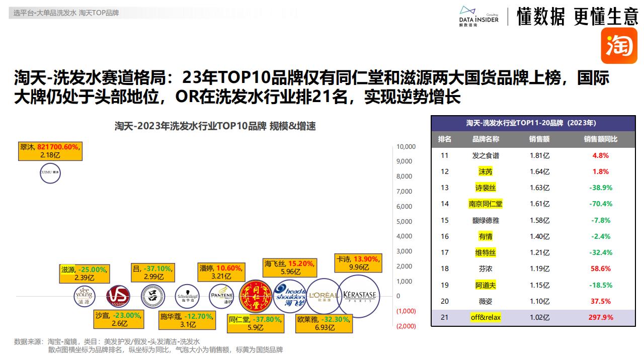Click the 297.9% growth value
644x362 pixels.
click(x=601, y=317)
